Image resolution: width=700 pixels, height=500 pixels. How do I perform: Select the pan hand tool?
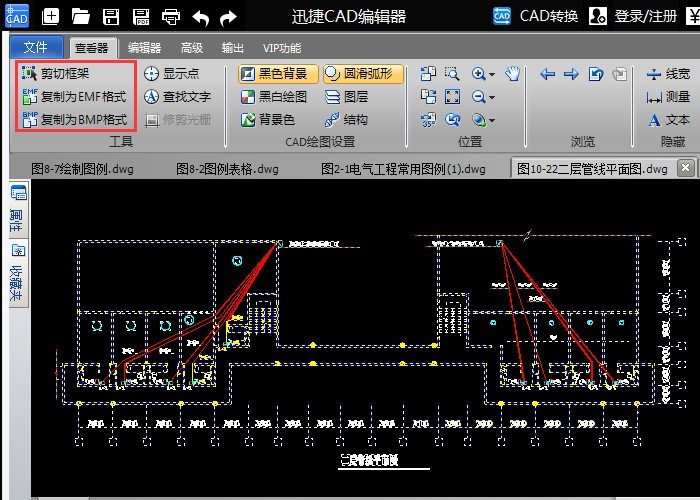pos(512,74)
